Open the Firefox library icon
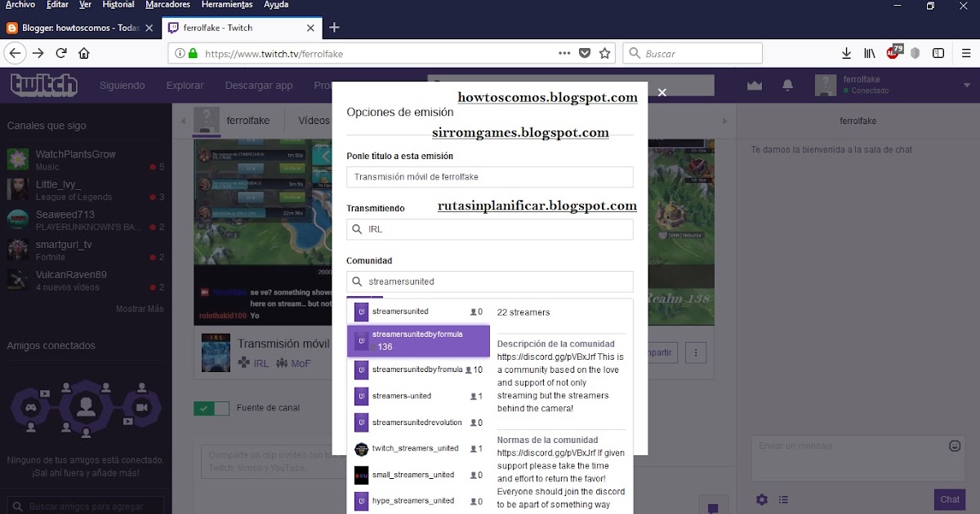 (870, 51)
